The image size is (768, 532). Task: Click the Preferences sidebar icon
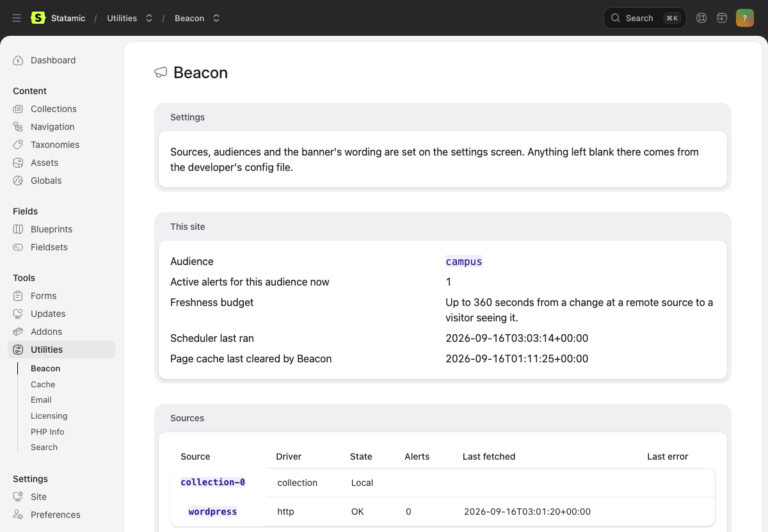(x=18, y=515)
